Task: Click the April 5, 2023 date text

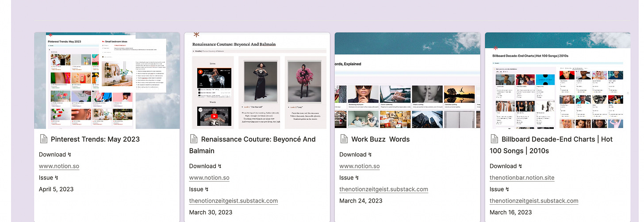Action: pos(56,189)
